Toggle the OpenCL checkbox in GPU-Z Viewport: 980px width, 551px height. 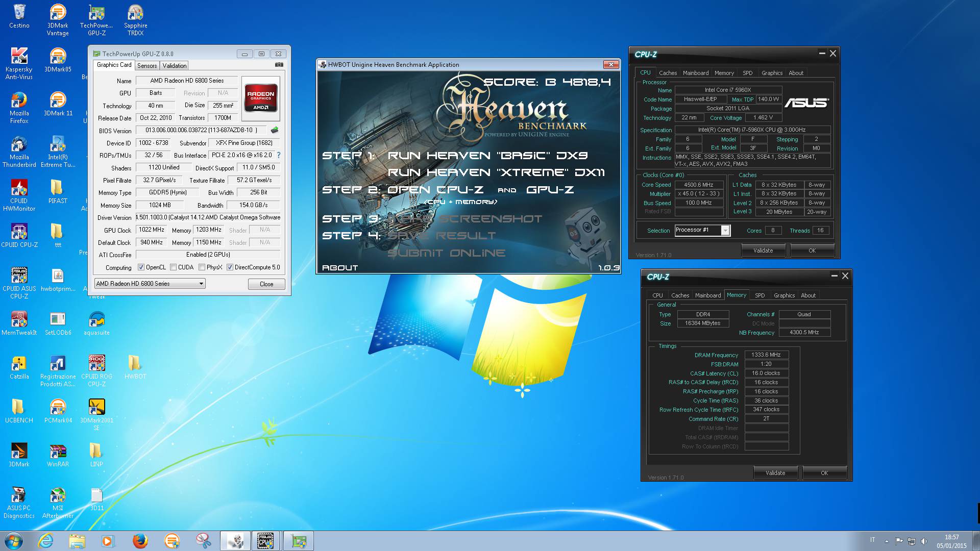(141, 267)
